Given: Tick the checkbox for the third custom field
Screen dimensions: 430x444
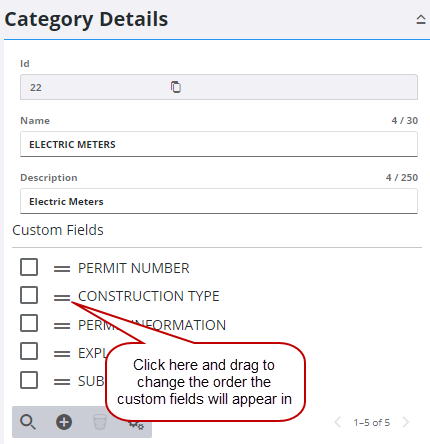Looking at the screenshot, I should (29, 323).
